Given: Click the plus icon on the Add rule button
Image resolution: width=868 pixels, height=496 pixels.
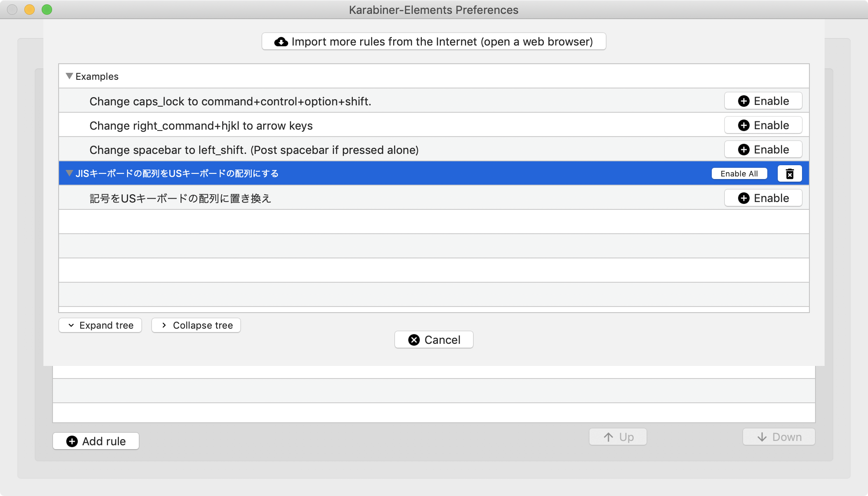Looking at the screenshot, I should 72,441.
